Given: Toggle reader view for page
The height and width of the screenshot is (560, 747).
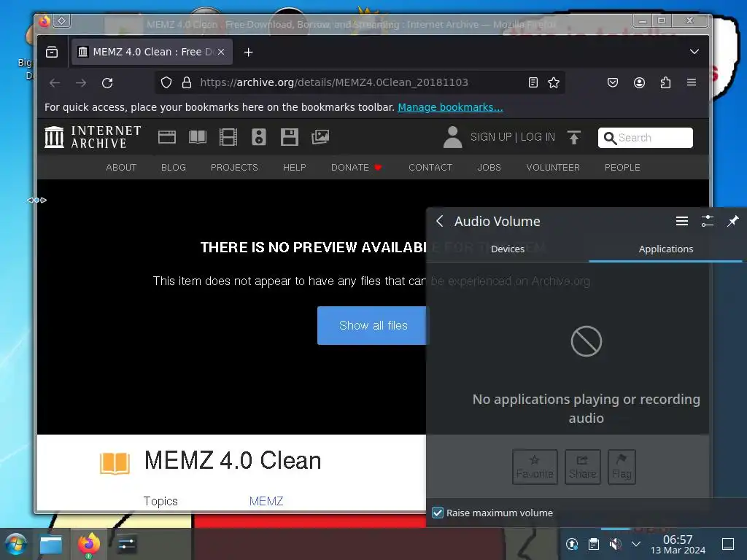Looking at the screenshot, I should [x=533, y=82].
